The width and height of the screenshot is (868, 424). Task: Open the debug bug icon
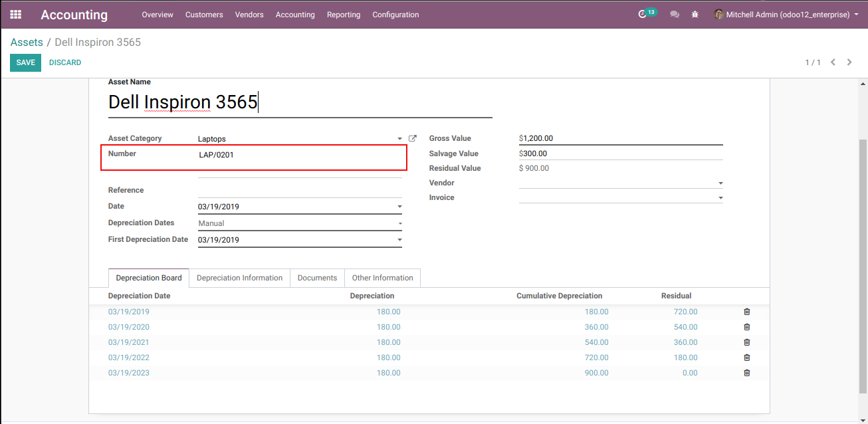point(695,14)
